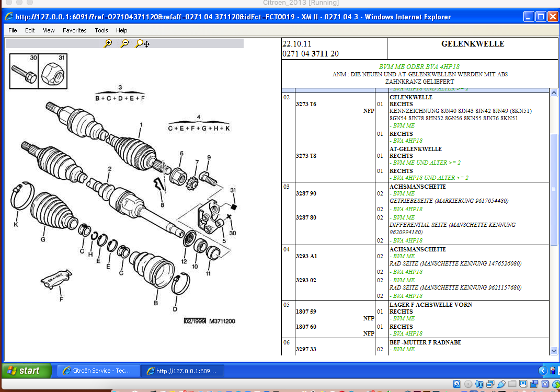Click the VirtualBox USB devices status icon
560x392 pixels.
[x=501, y=384]
